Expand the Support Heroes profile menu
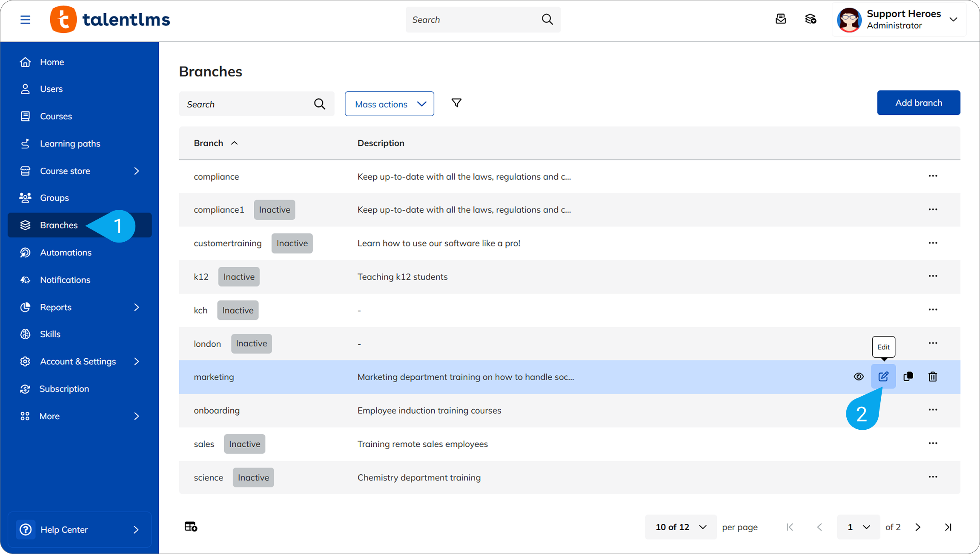 953,20
